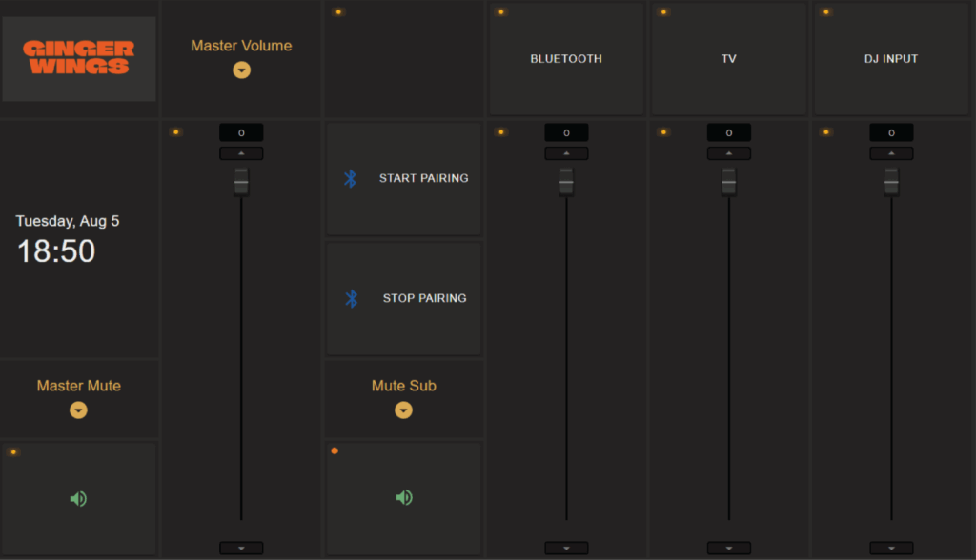Screen dimensions: 976x560
Task: Click the Bluetooth icon beside Start Pairing
Action: coord(350,178)
